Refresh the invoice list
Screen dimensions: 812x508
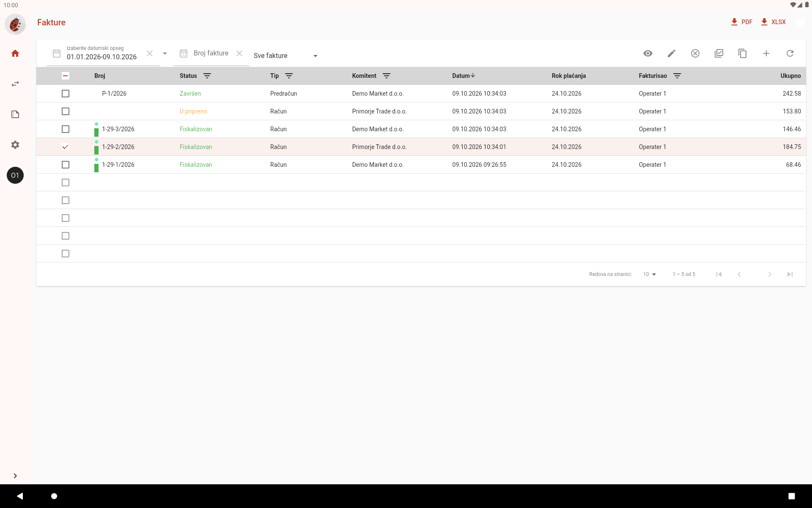[790, 53]
